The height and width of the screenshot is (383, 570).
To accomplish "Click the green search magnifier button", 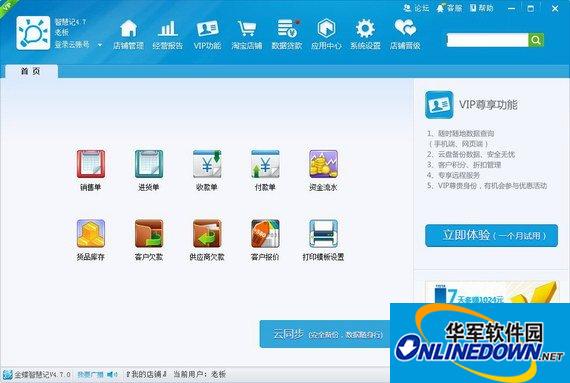I will 536,40.
